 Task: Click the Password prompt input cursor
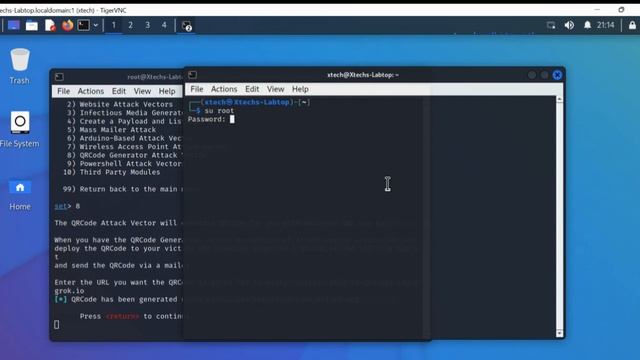pyautogui.click(x=232, y=119)
